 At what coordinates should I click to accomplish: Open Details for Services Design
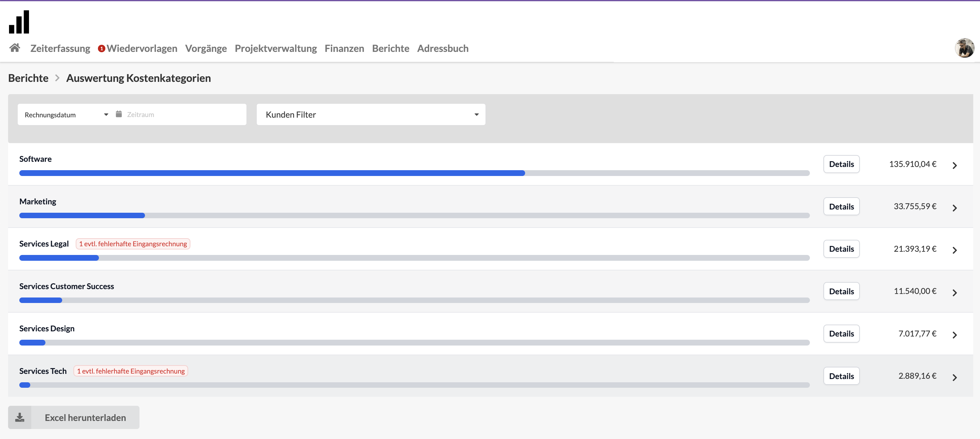[x=841, y=334]
